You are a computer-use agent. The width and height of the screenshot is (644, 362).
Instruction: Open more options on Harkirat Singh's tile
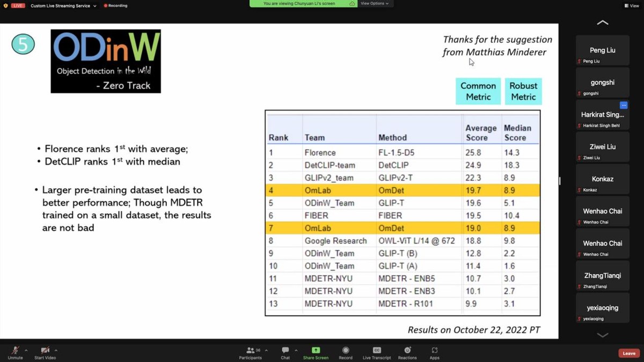624,106
